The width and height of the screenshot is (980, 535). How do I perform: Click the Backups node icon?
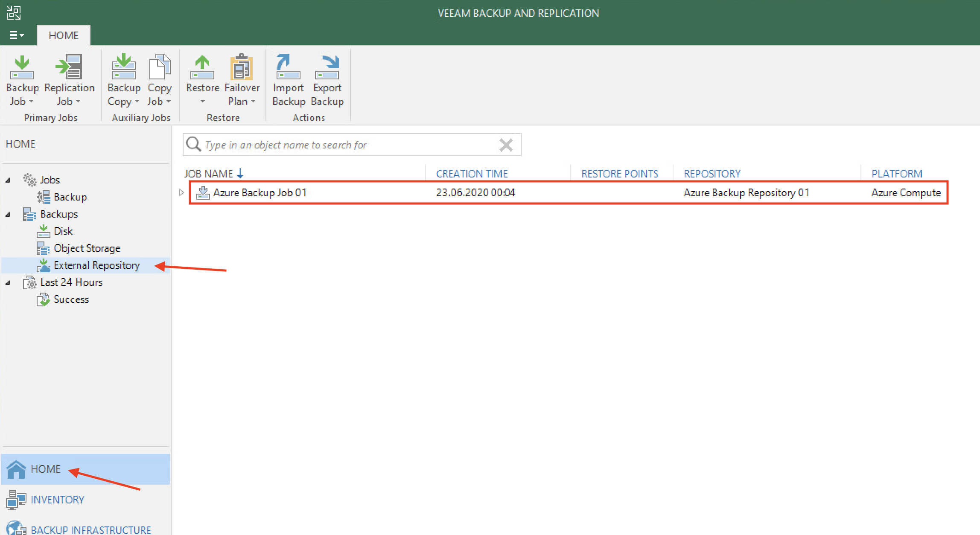tap(29, 214)
